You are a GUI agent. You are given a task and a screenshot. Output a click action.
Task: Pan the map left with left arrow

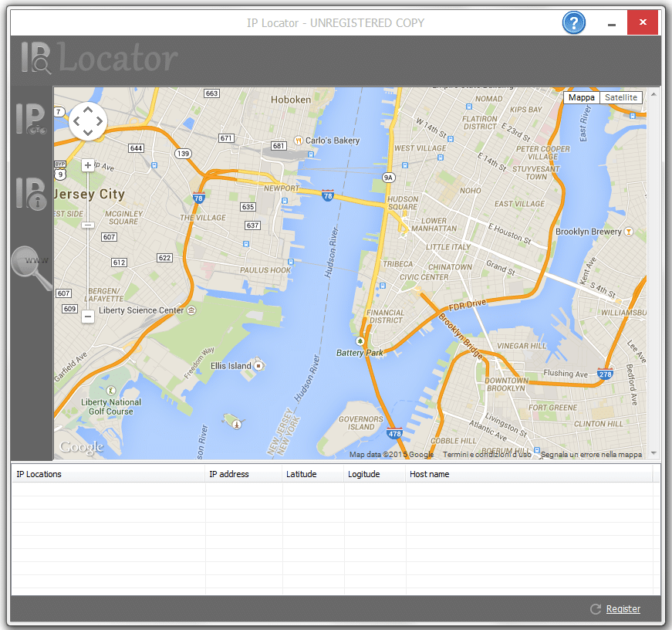76,121
